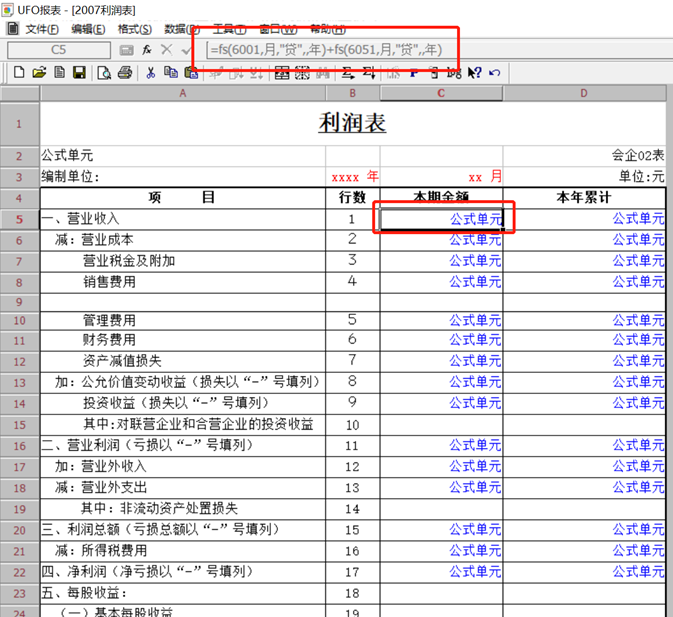Select row 5 header
The image size is (673, 617).
tap(19, 219)
